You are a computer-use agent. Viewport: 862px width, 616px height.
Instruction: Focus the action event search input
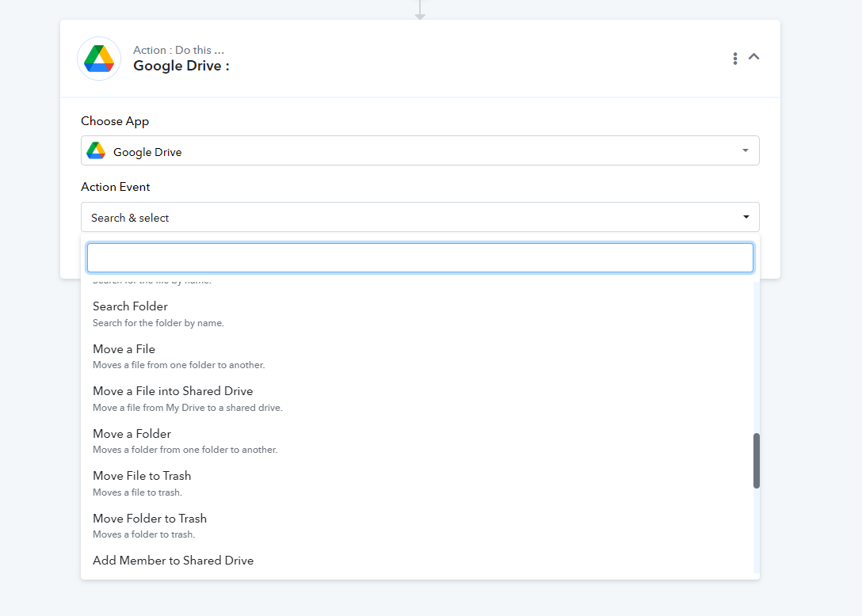(420, 257)
